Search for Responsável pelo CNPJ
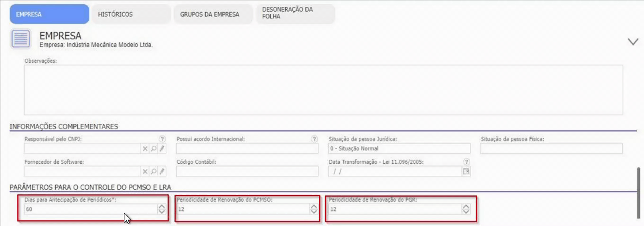The height and width of the screenshot is (226, 644). [153, 149]
